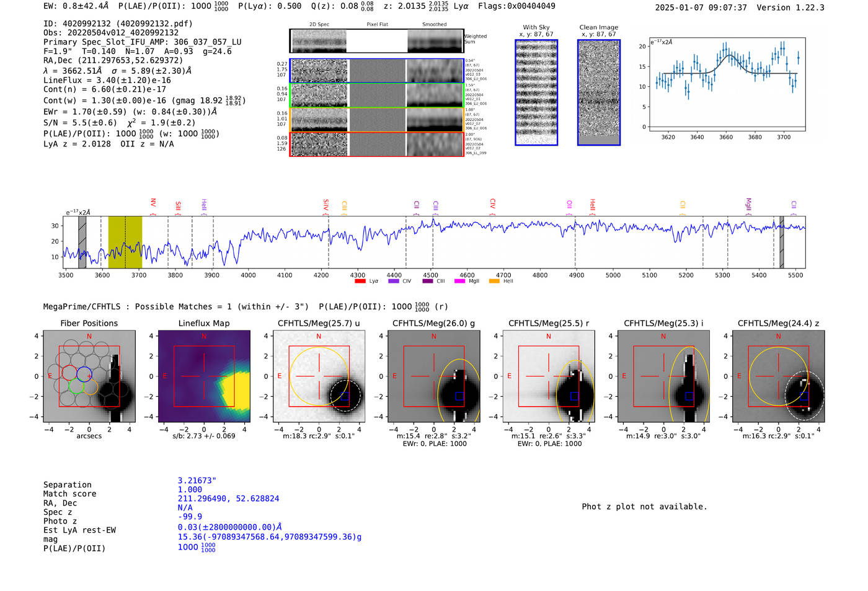Image resolution: width=868 pixels, height=591 pixels.
Task: Click the orange HeII legend swatch
Action: pyautogui.click(x=494, y=281)
